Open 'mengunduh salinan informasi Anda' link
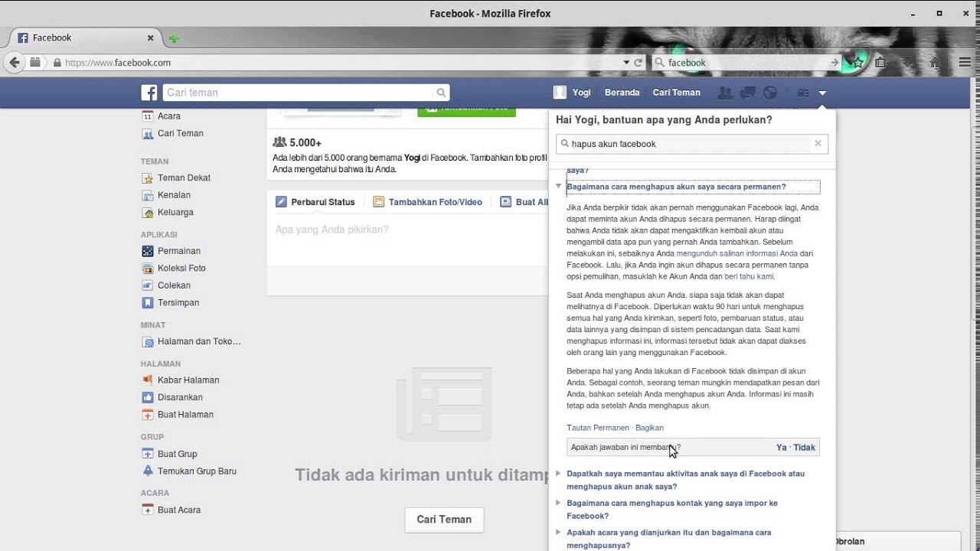980x551 pixels. coord(737,253)
